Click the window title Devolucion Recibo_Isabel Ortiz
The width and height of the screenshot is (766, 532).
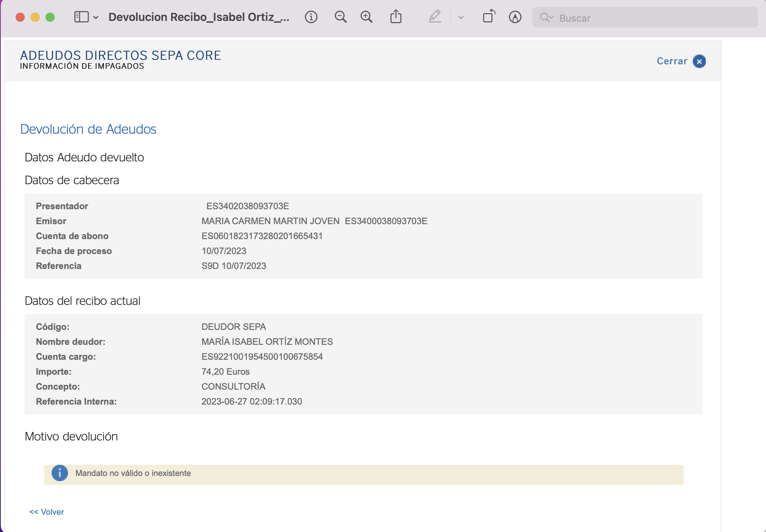click(x=199, y=17)
